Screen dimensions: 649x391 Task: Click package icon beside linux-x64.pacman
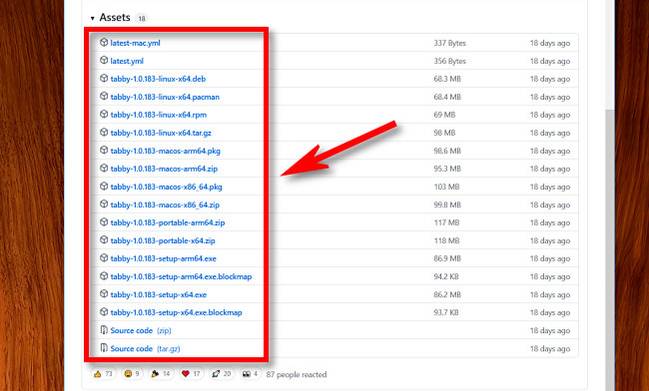(x=104, y=96)
